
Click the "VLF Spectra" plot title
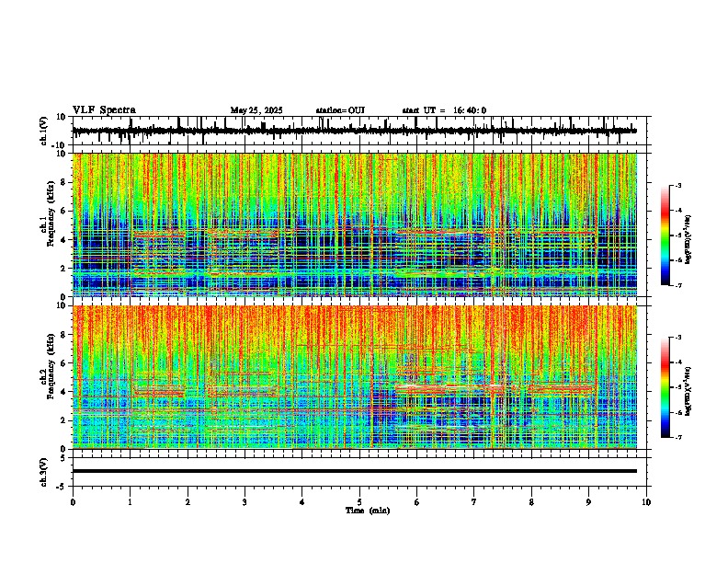point(104,110)
